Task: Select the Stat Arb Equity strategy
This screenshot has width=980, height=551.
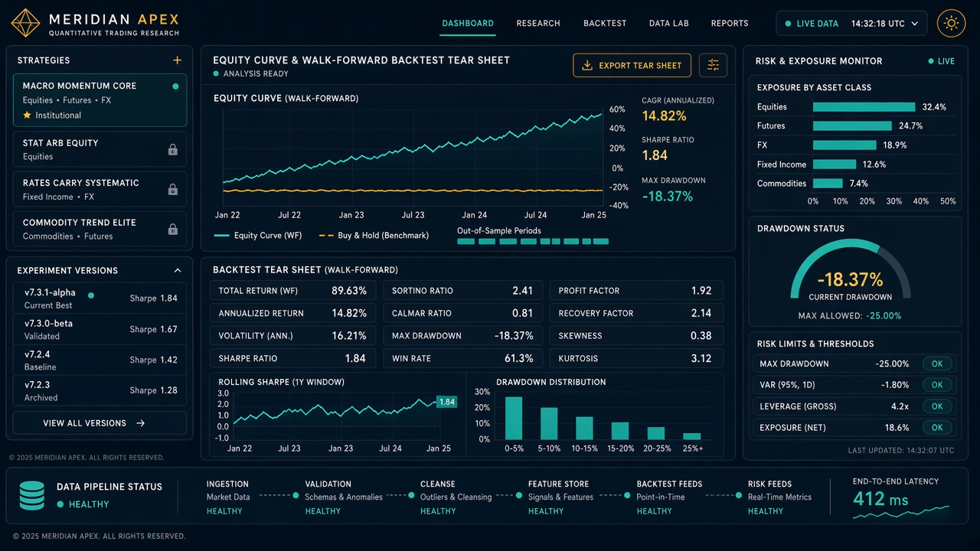Action: point(100,149)
